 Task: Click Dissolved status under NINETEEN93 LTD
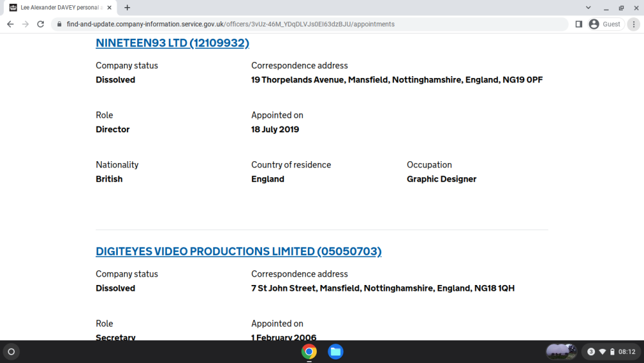(x=115, y=80)
